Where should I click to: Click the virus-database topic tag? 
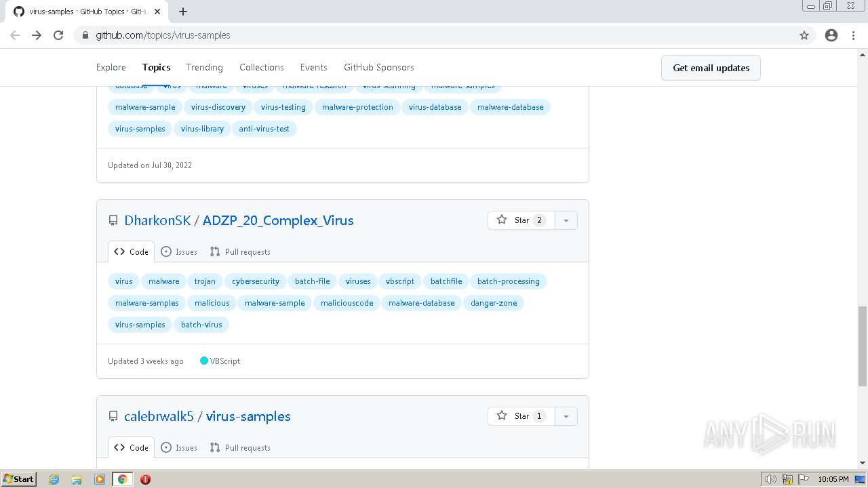pyautogui.click(x=435, y=107)
